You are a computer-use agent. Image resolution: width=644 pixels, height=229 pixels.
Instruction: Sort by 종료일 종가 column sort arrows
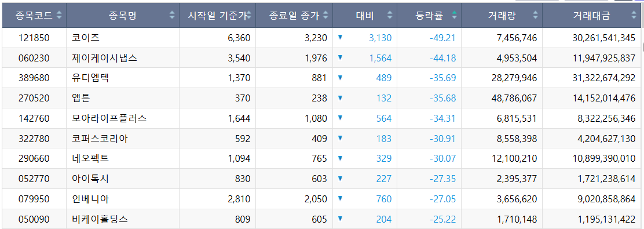pos(325,16)
